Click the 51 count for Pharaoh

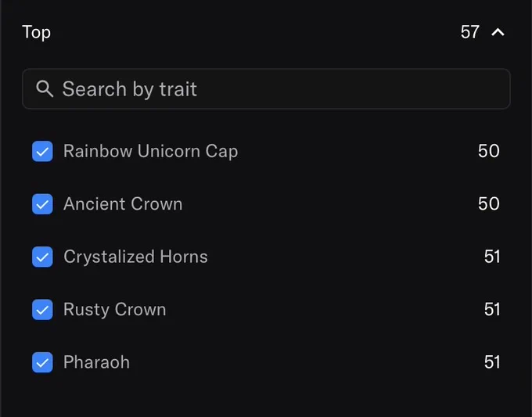(x=492, y=362)
